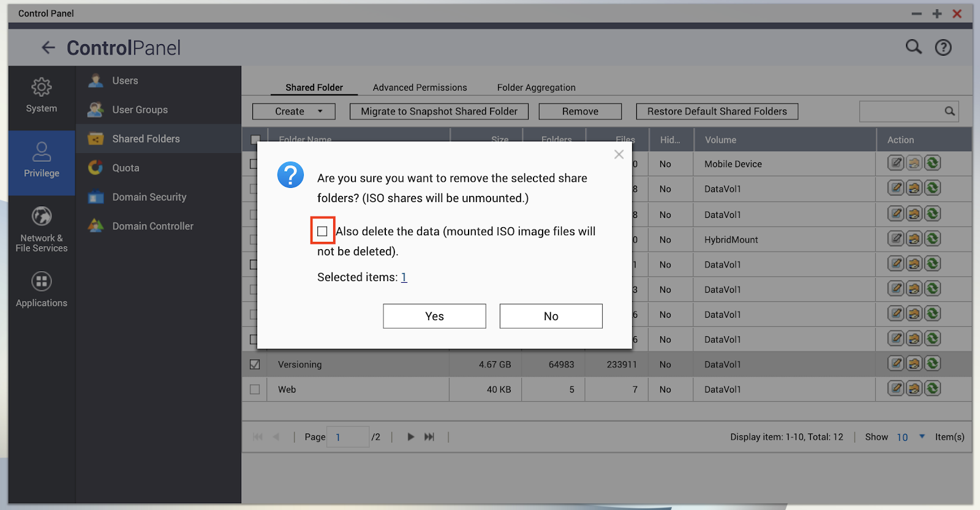980x510 pixels.
Task: Refresh the Versioning folder via green icon
Action: 932,364
